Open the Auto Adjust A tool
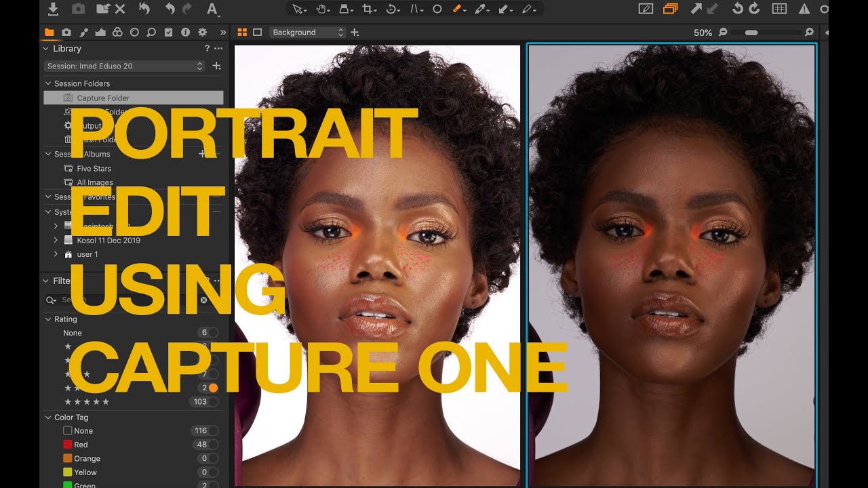868x488 pixels. (x=212, y=9)
